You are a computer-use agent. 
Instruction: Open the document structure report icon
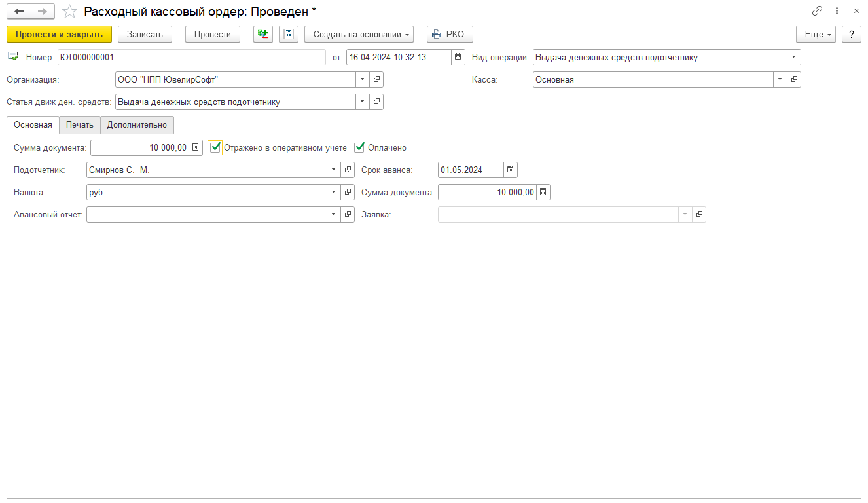coord(289,34)
